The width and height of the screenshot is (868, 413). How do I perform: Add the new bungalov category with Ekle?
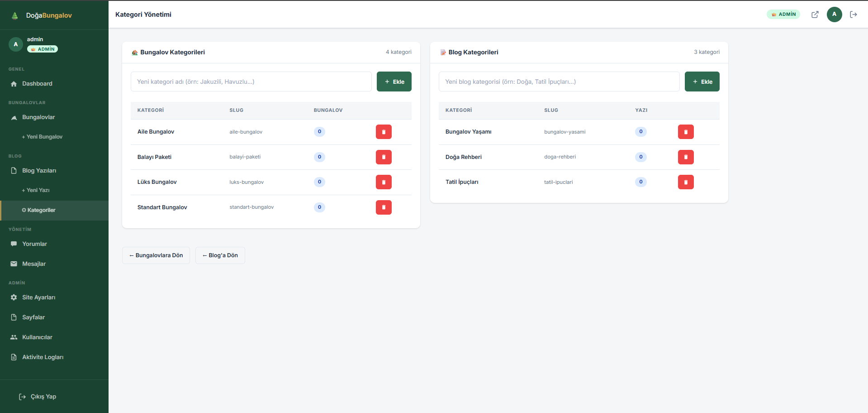pos(394,82)
